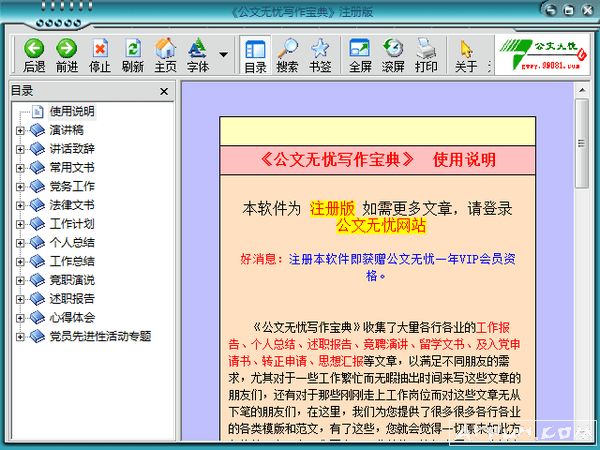Screen dimensions: 600x450
Task: Expand the 竞职演说 node
Action: click(20, 280)
